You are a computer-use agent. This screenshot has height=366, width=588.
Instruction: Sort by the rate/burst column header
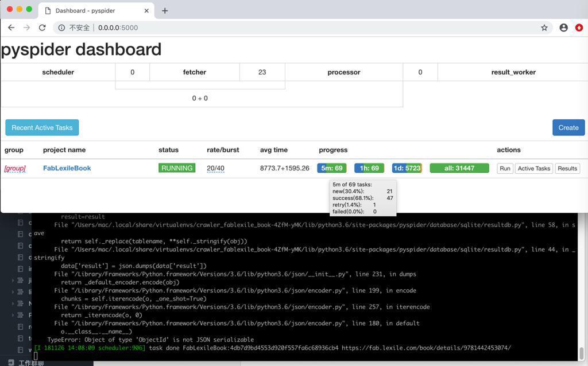223,150
